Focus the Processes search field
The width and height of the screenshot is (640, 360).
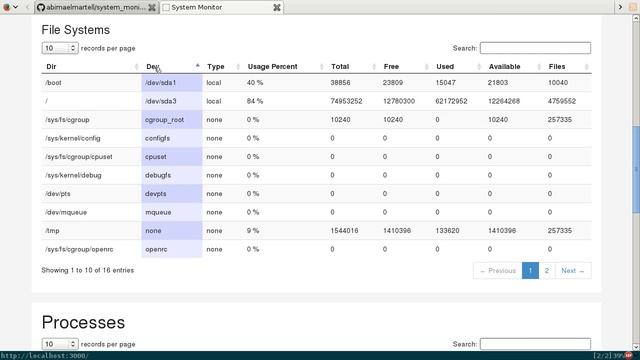535,344
